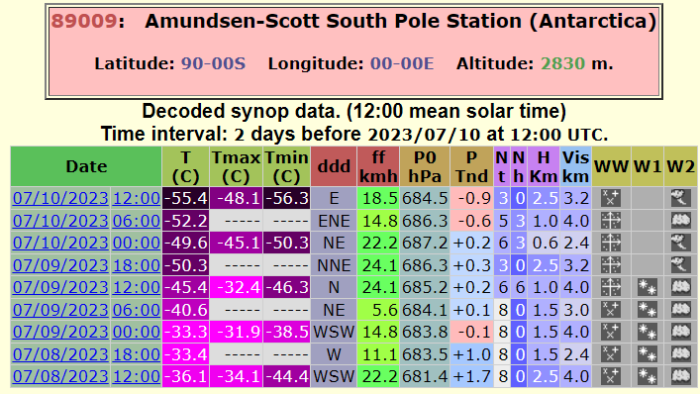The width and height of the screenshot is (700, 394).
Task: Click the Date column header
Action: (86, 166)
